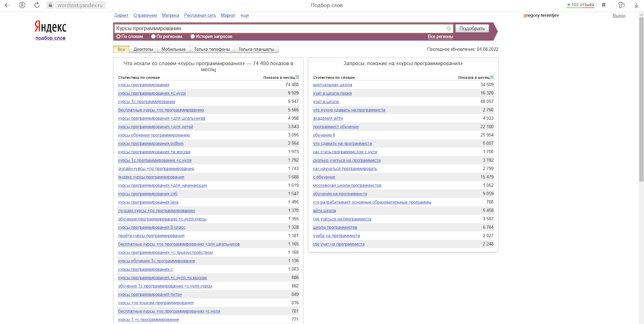Open query курсы 1с программирование
Screen dimensions: 644x324
[x=147, y=102]
